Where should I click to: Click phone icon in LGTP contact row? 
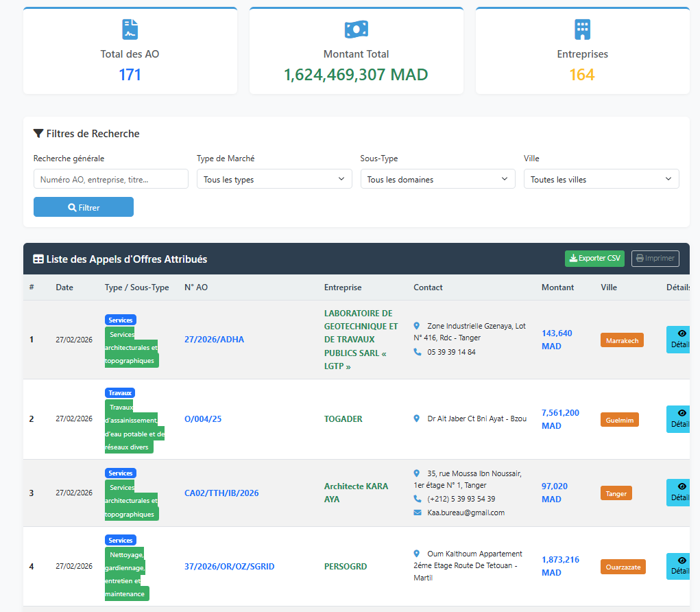(x=418, y=352)
